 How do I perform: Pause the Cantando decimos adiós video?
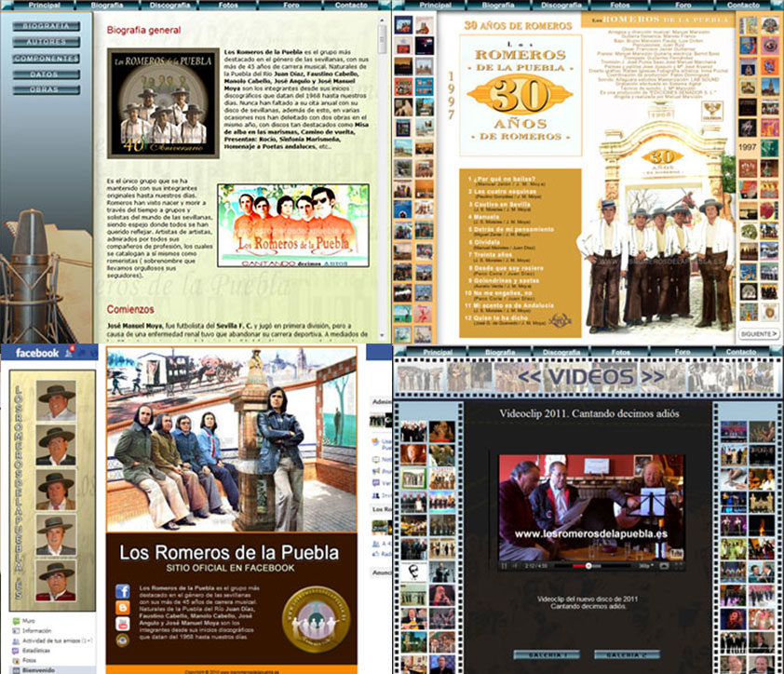point(504,566)
